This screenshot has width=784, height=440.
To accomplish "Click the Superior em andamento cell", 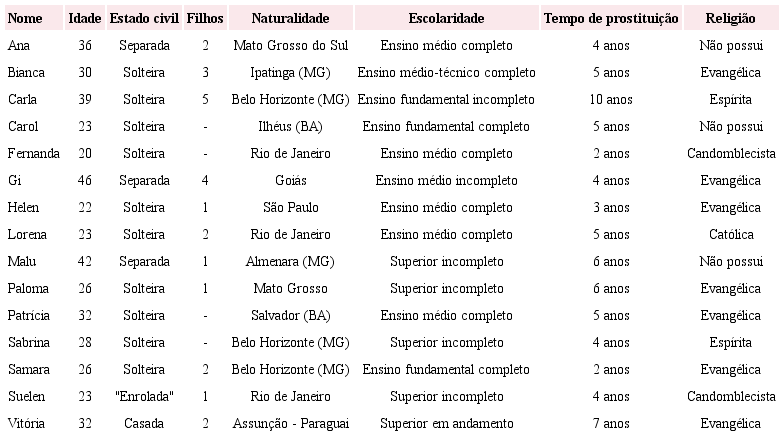I will click(x=446, y=424).
